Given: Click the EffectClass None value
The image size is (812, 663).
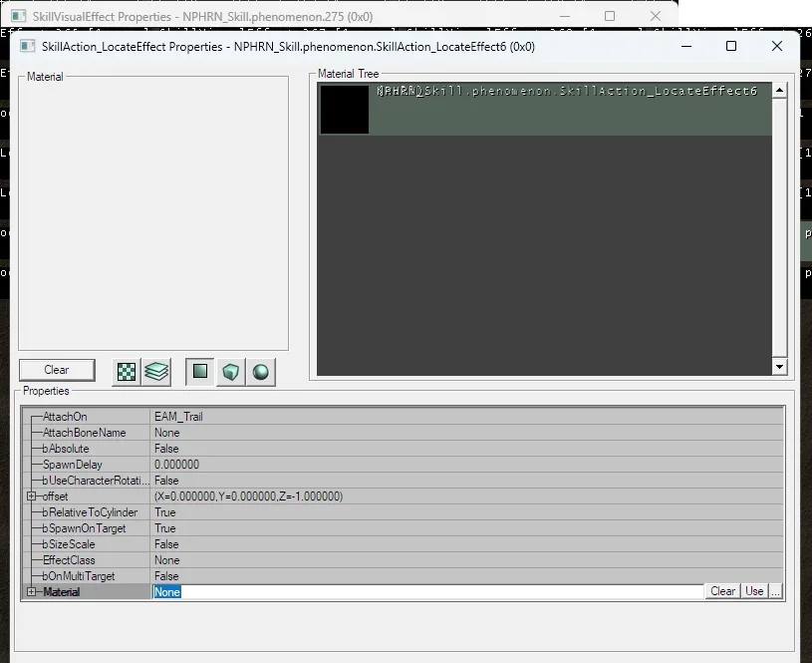Looking at the screenshot, I should tap(166, 560).
